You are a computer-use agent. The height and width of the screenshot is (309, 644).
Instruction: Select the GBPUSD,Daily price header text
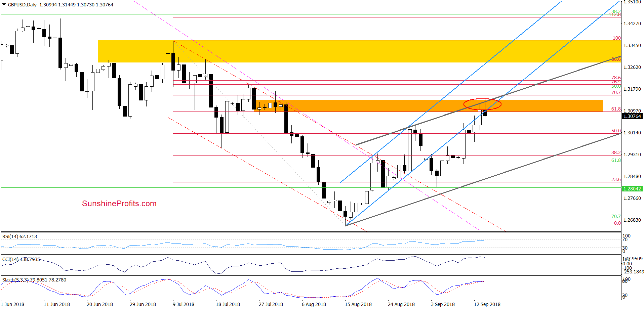pos(61,5)
